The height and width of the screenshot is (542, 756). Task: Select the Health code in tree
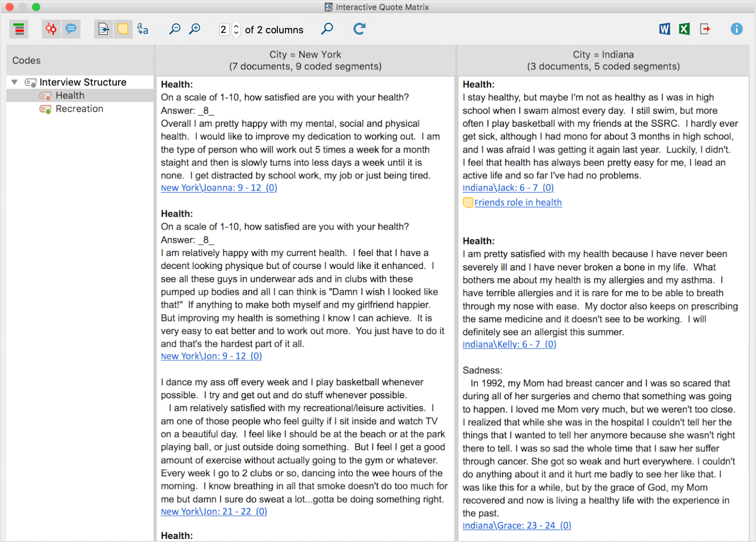point(70,96)
